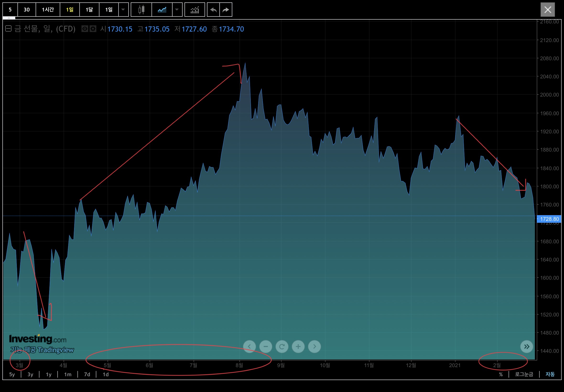564x392 pixels.
Task: Open series settings gear icon
Action: pyautogui.click(x=93, y=29)
